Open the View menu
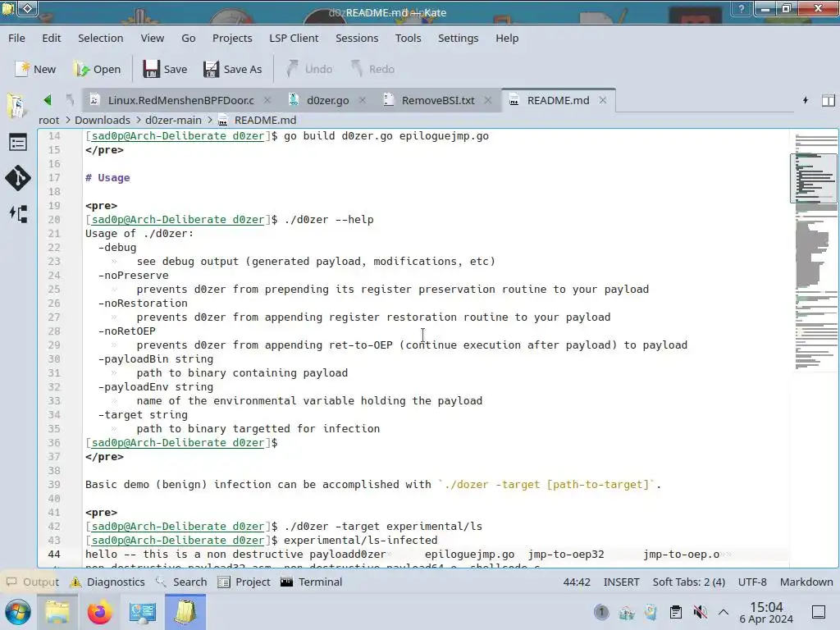The image size is (840, 630). tap(152, 38)
